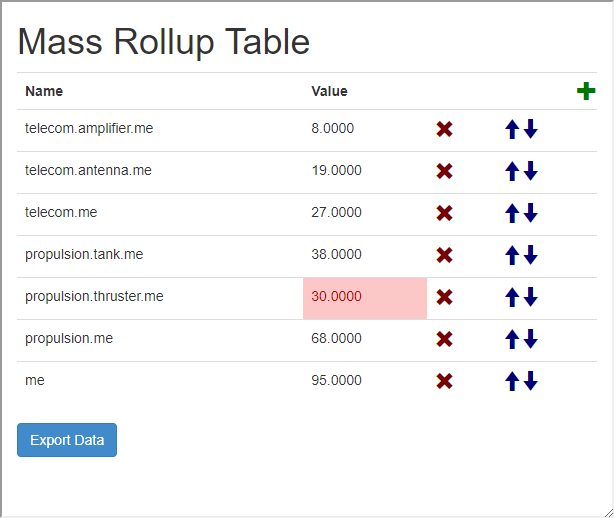Image resolution: width=614 pixels, height=518 pixels.
Task: Move propulsion.tank.me row up
Action: [x=512, y=255]
